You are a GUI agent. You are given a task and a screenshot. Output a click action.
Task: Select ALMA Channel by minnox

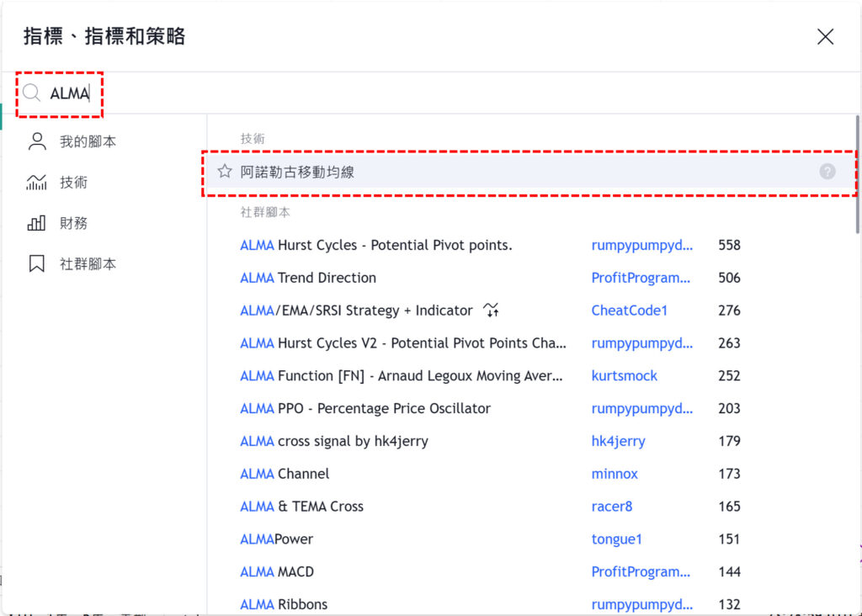pos(285,474)
